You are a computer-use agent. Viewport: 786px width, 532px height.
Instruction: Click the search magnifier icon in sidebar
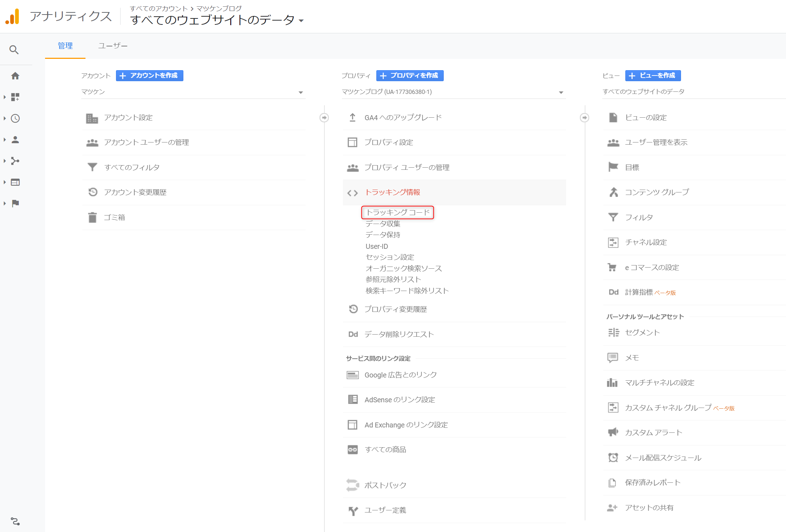pyautogui.click(x=14, y=50)
